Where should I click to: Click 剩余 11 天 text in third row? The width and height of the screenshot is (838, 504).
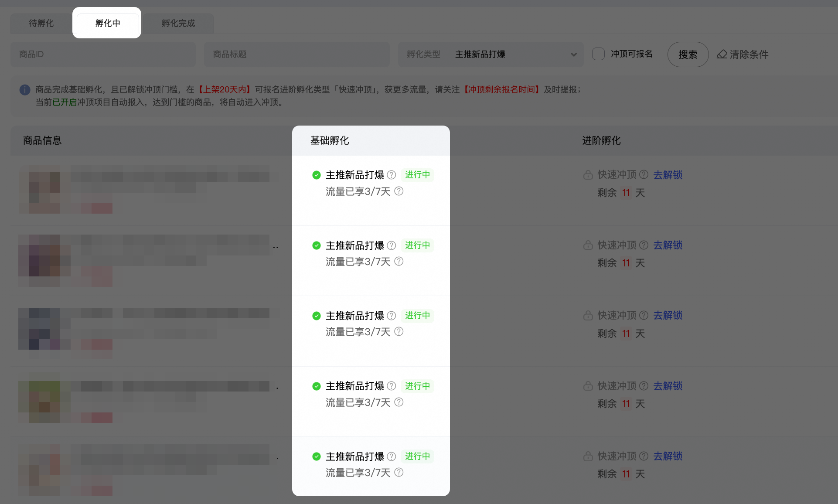[621, 334]
